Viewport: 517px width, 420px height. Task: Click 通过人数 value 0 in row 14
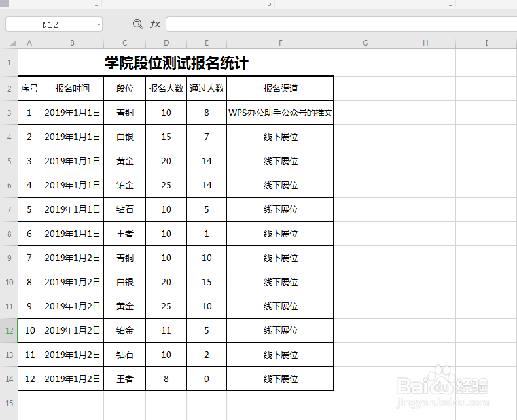[x=206, y=379]
